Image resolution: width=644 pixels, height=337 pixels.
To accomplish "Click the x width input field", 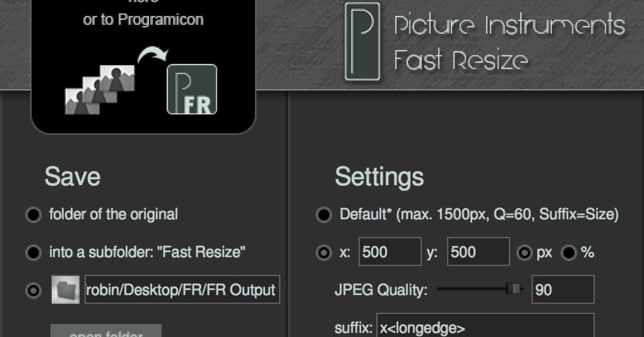I will coord(390,252).
